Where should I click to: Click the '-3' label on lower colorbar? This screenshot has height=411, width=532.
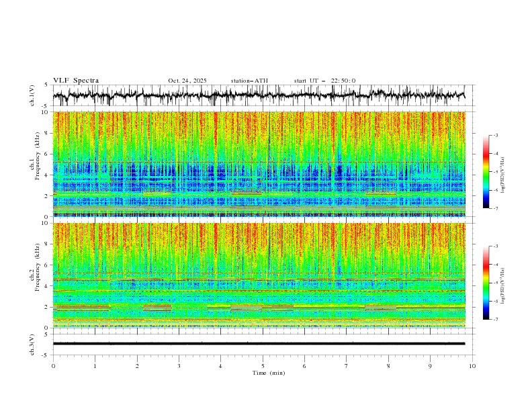(x=495, y=246)
